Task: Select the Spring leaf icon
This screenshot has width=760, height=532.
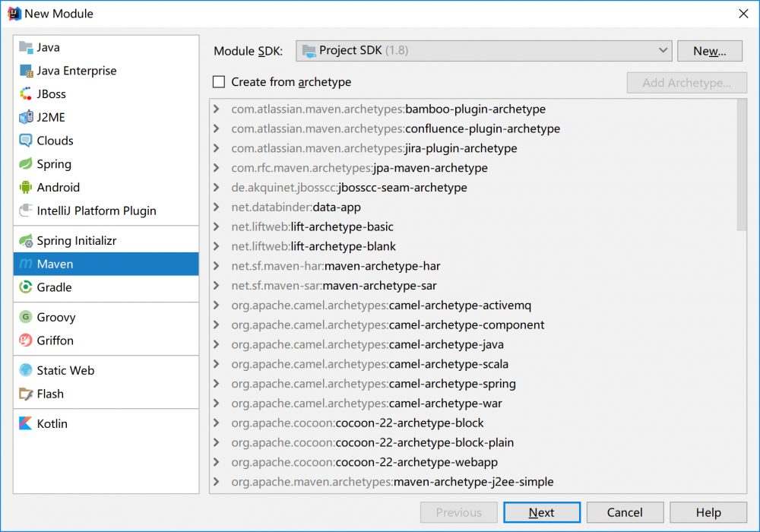Action: (x=26, y=164)
